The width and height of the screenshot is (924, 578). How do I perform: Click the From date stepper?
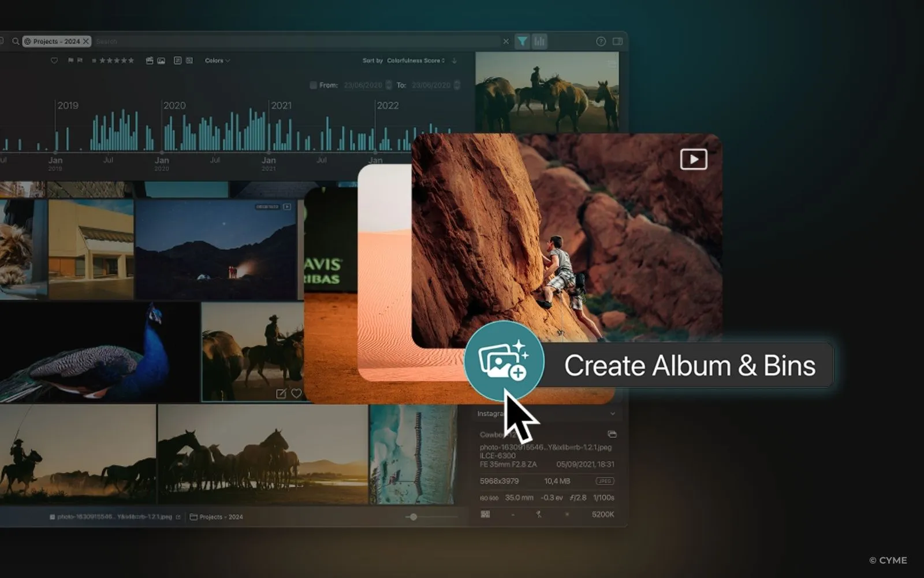389,85
